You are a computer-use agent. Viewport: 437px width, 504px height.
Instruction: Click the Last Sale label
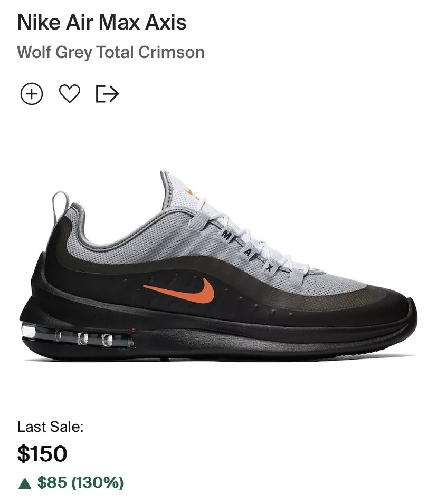[50, 427]
